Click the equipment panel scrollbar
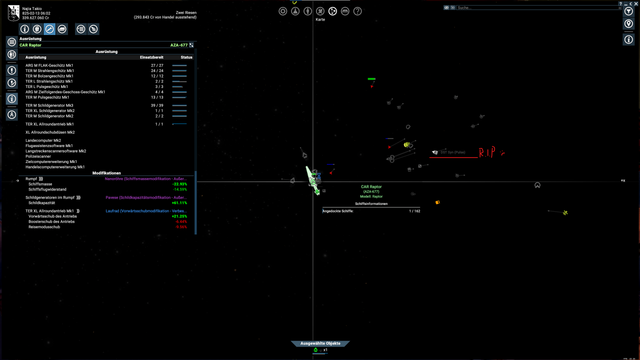Screen dimensions: 640x360 (x=196, y=202)
